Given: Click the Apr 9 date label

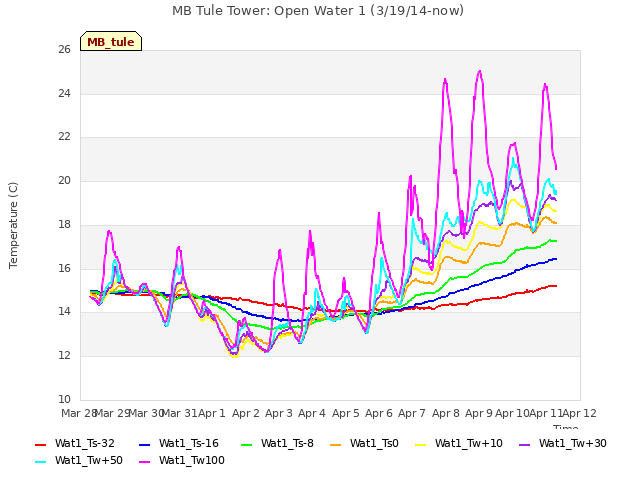Looking at the screenshot, I should tap(479, 413).
